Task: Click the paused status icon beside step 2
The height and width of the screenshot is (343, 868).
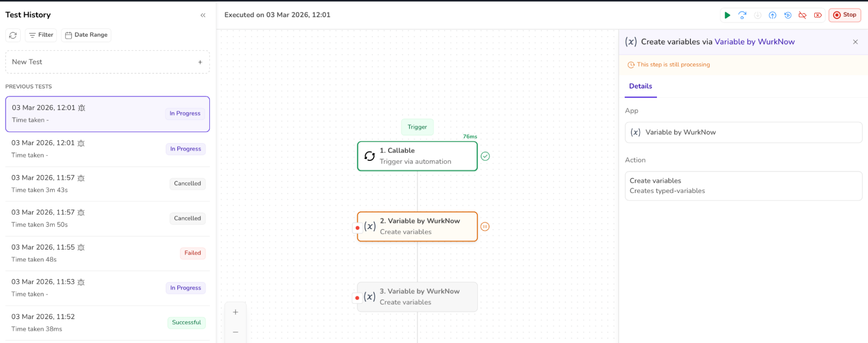Action: (x=485, y=227)
